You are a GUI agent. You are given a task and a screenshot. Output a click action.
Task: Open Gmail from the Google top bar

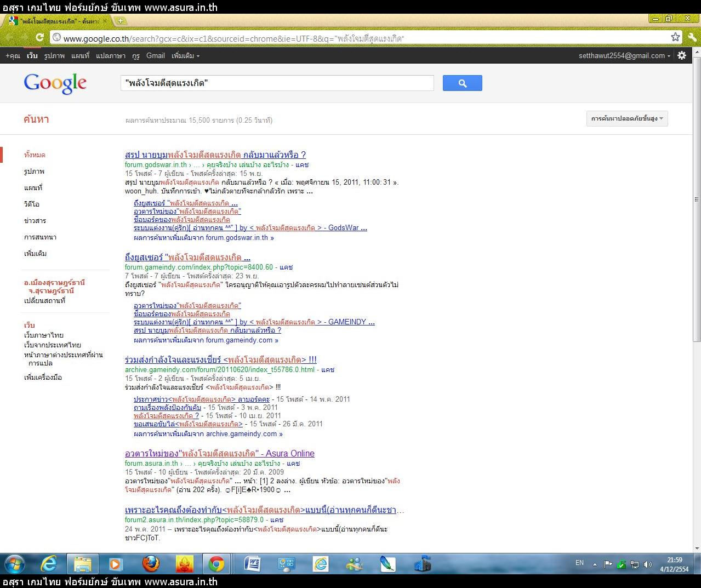tap(156, 55)
